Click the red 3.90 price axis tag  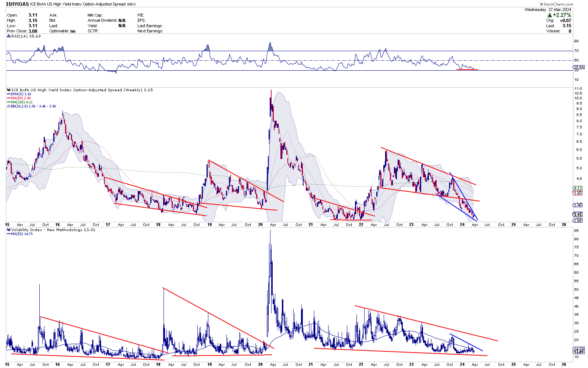577,193
